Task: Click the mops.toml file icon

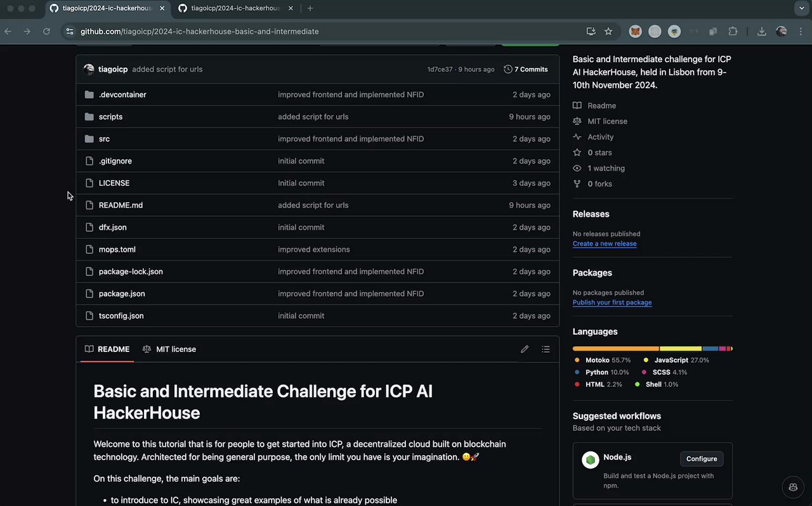Action: [89, 249]
